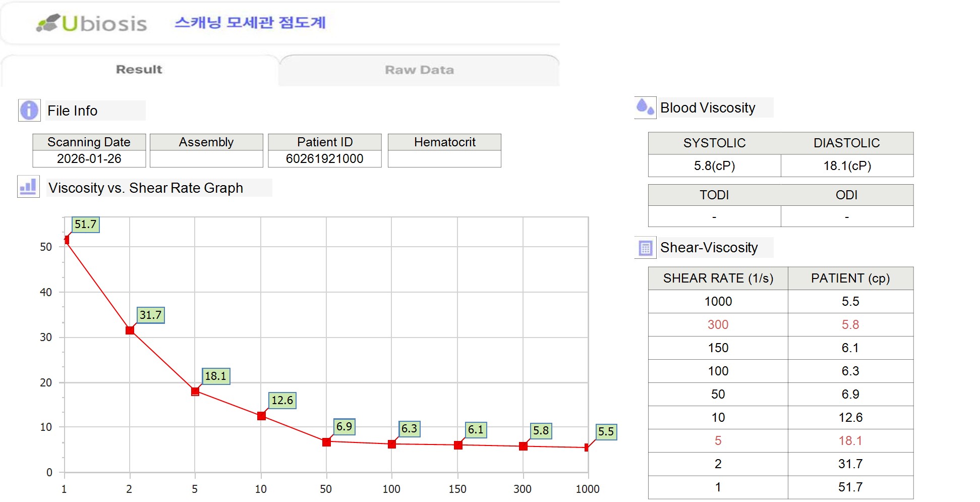
Task: Click the empty Hematocrit field
Action: coord(444,159)
